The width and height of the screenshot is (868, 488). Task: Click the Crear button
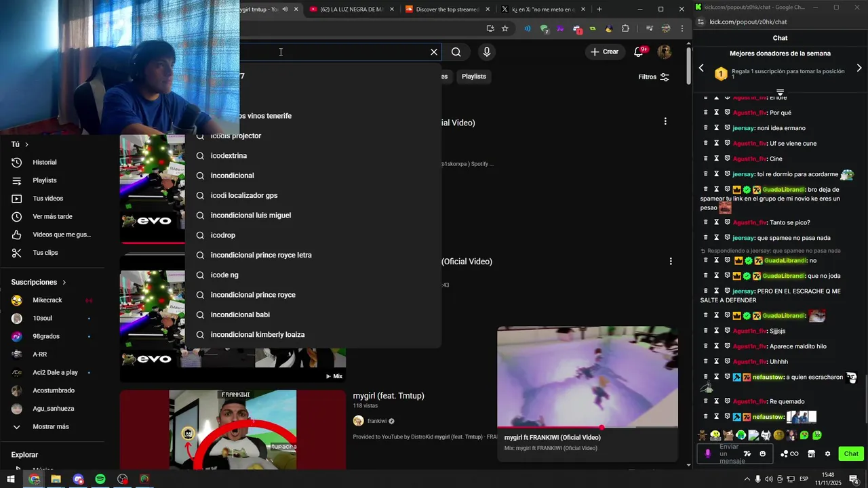coord(604,52)
